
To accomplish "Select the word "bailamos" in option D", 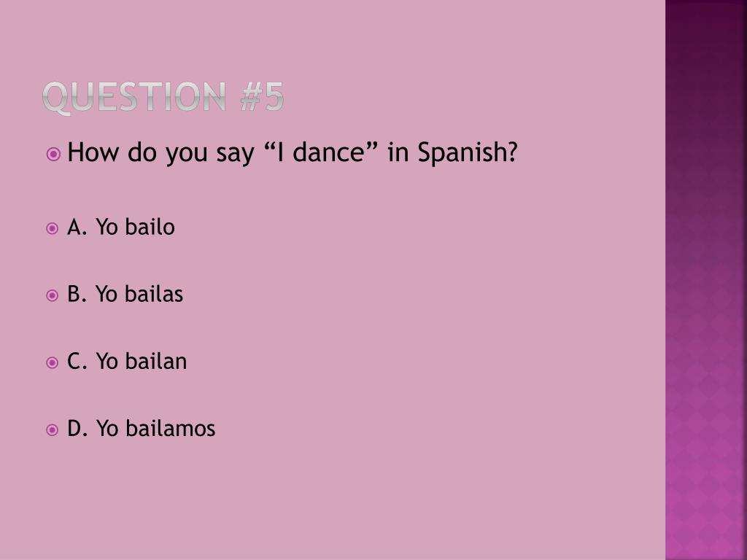I will (170, 428).
